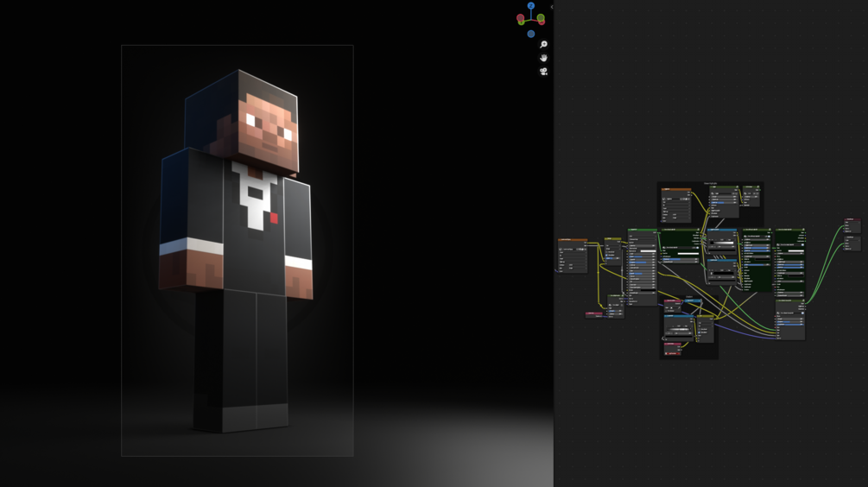This screenshot has height=487, width=868.
Task: Select the leftmost orange image texture node
Action: tap(573, 256)
